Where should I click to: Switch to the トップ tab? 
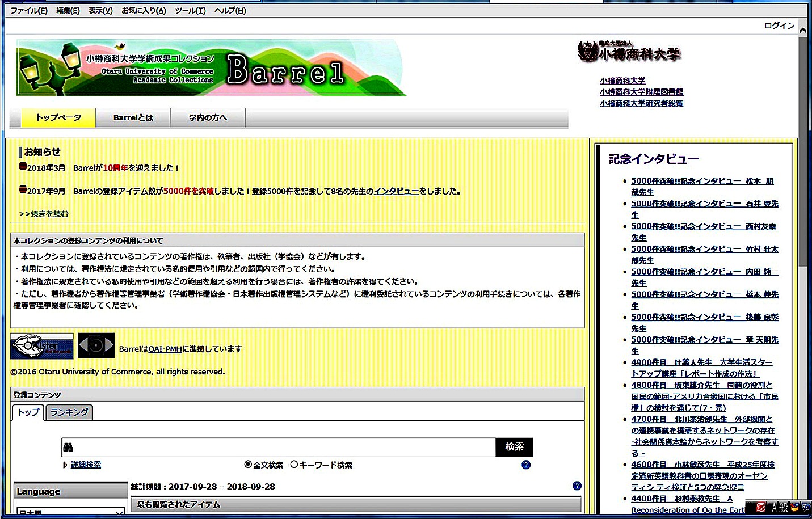tap(28, 412)
